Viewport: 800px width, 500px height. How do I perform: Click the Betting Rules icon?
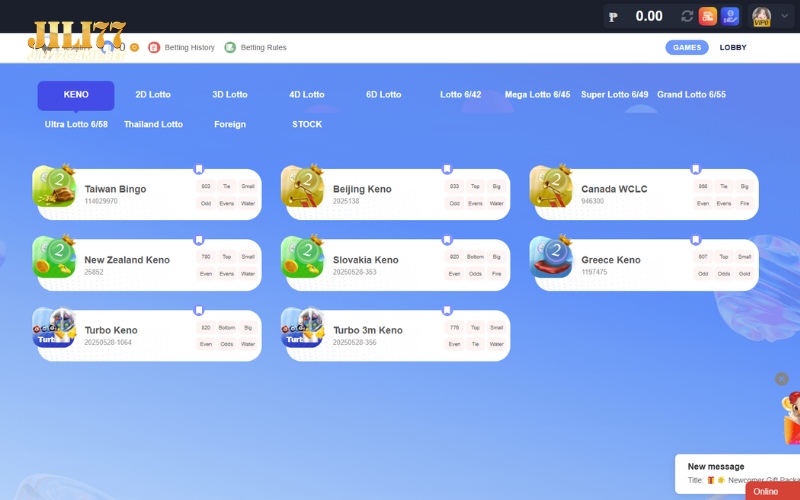[230, 47]
